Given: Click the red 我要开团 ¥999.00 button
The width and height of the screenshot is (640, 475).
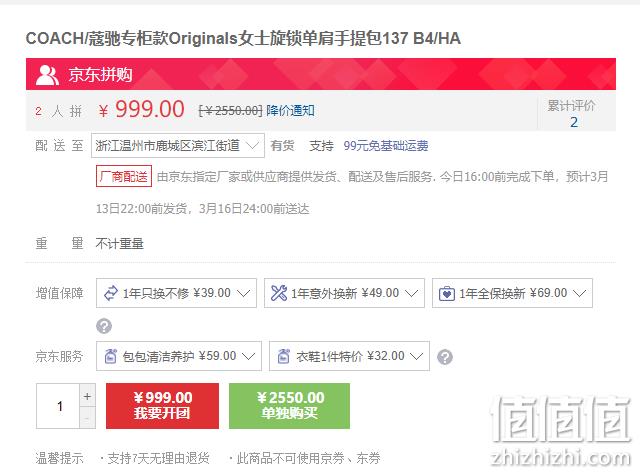Looking at the screenshot, I should 162,406.
